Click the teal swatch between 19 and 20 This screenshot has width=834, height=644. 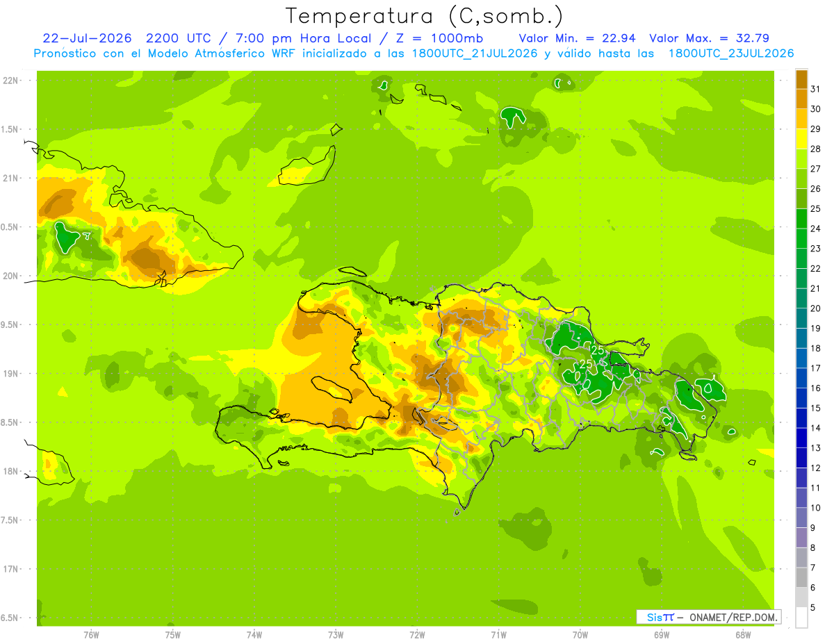click(x=801, y=318)
